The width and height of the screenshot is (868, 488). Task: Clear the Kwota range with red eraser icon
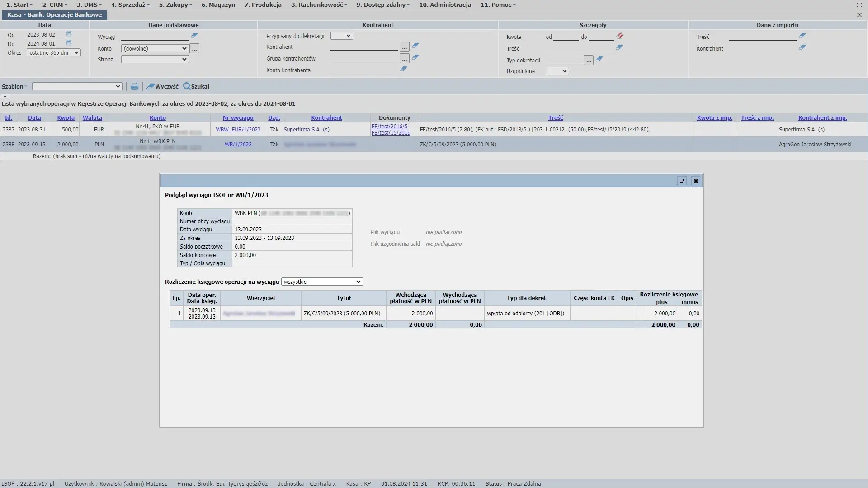620,36
